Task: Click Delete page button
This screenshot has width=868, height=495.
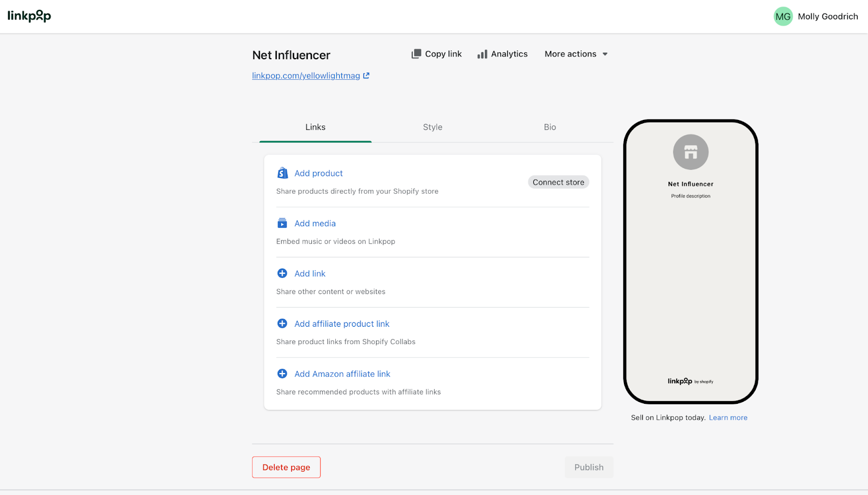Action: coord(286,467)
